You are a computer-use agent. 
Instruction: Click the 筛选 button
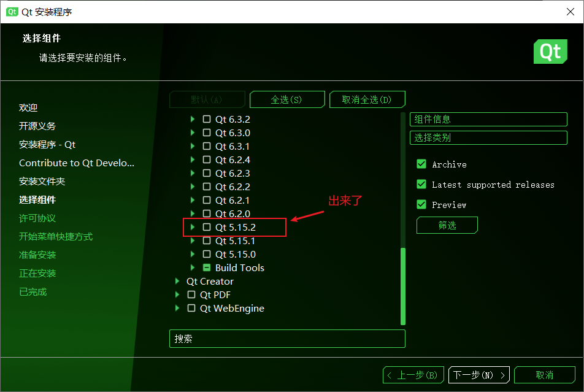[x=447, y=225]
